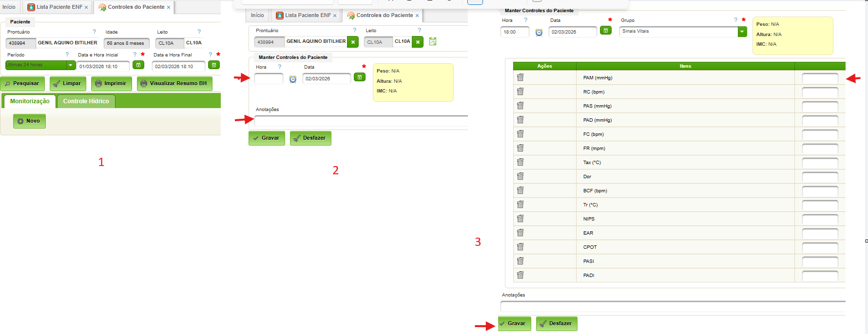
Task: Click the Imprimir button
Action: (x=111, y=84)
